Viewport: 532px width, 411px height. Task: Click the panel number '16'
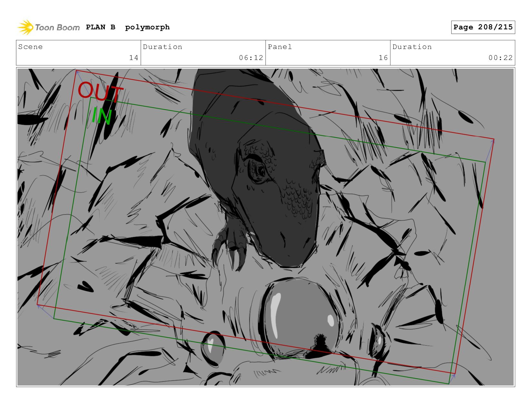383,58
